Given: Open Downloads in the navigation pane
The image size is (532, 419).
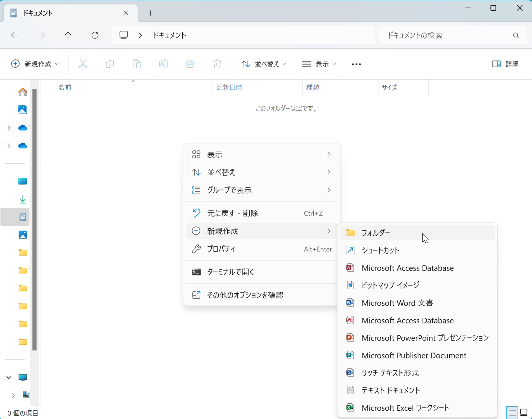Looking at the screenshot, I should [23, 199].
